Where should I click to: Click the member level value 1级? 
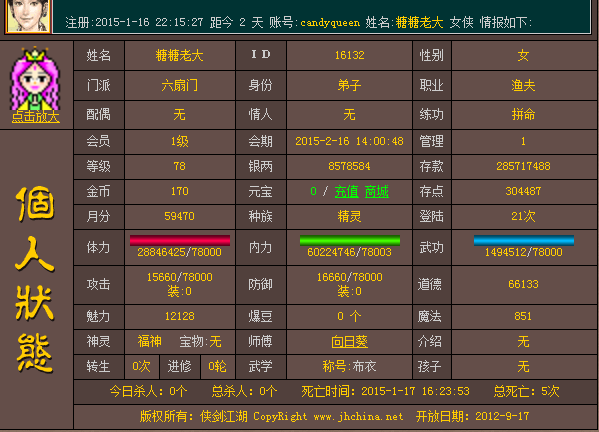click(180, 141)
